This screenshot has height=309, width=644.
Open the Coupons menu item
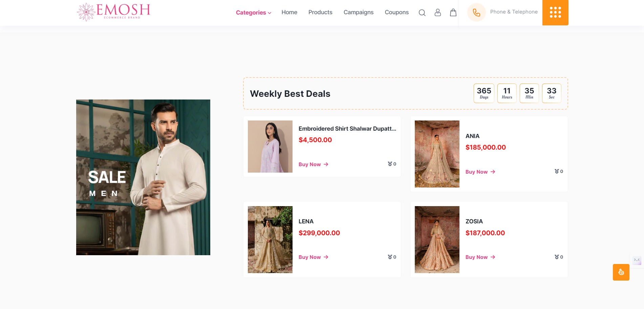tap(396, 12)
